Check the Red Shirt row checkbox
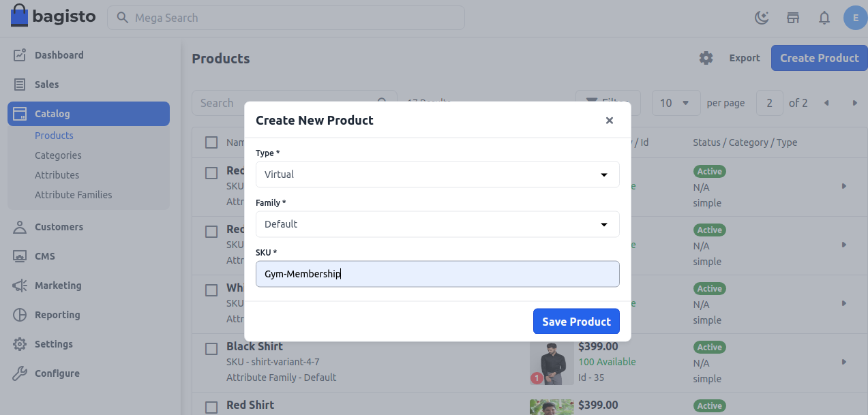Viewport: 868px width, 415px height. 211,407
